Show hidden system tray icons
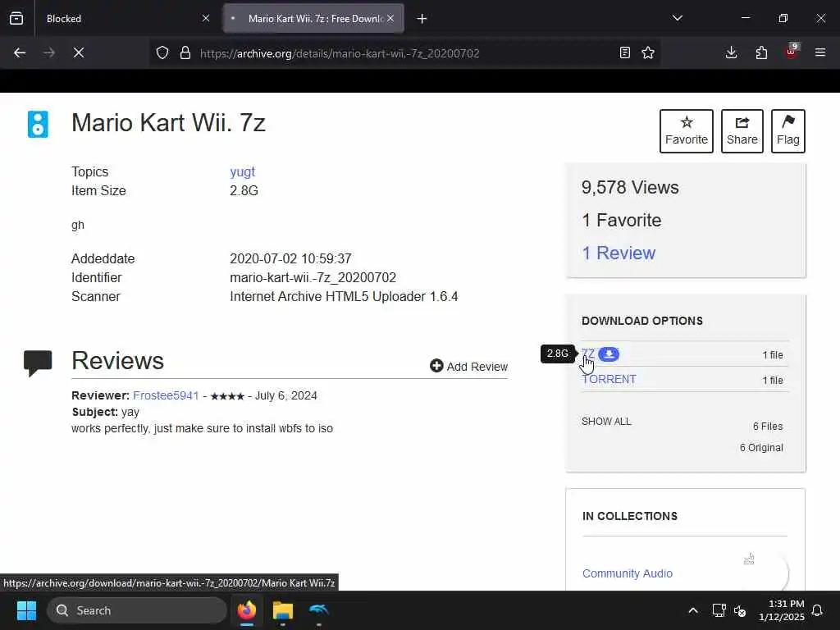This screenshot has width=840, height=630. pyautogui.click(x=693, y=610)
